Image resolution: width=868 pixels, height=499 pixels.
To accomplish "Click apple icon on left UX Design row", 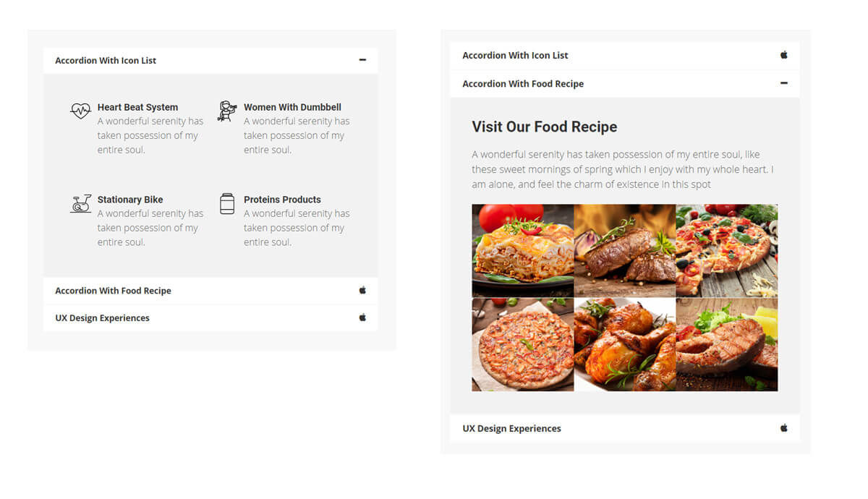I will [x=362, y=317].
